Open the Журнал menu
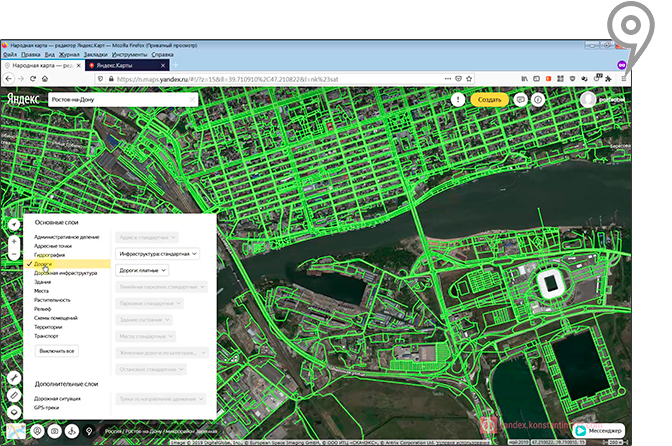Viewport: 672px width, 446px height. click(x=69, y=54)
